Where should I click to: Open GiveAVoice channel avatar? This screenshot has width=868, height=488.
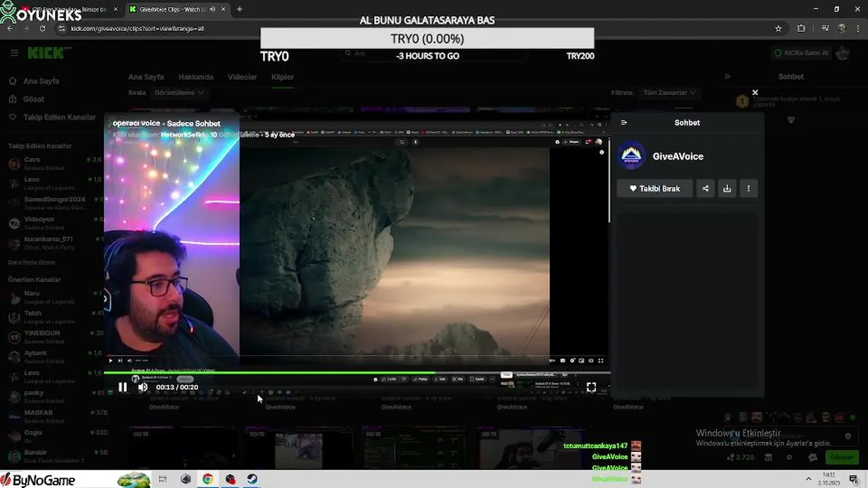[632, 156]
